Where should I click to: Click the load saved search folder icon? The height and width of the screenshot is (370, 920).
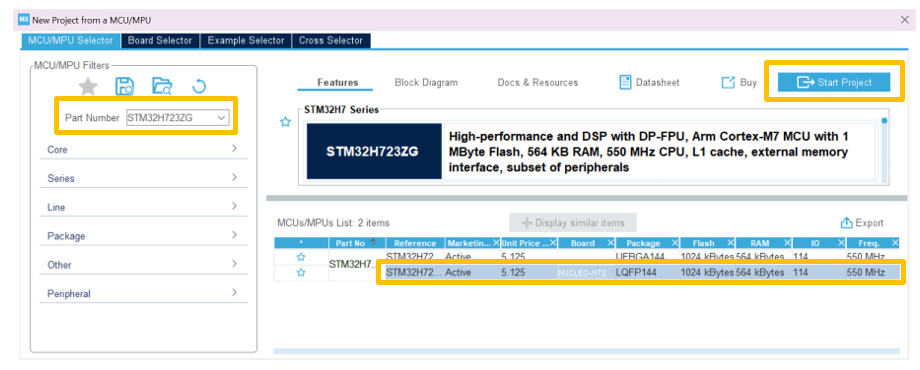162,86
